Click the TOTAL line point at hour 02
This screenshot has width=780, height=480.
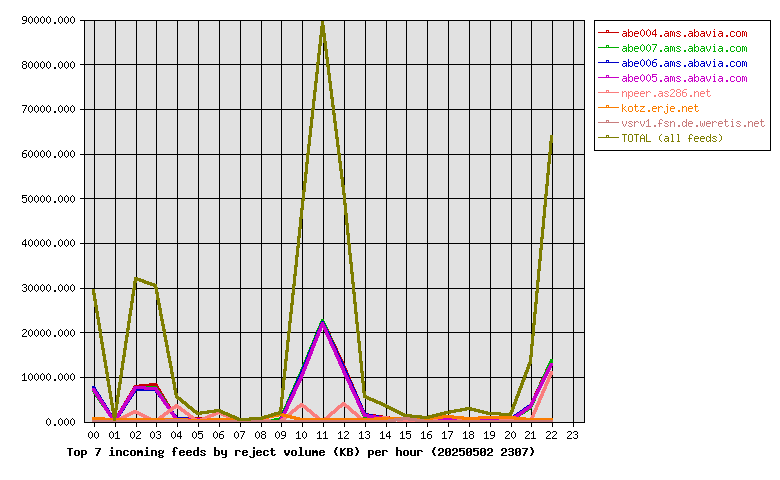tap(135, 279)
